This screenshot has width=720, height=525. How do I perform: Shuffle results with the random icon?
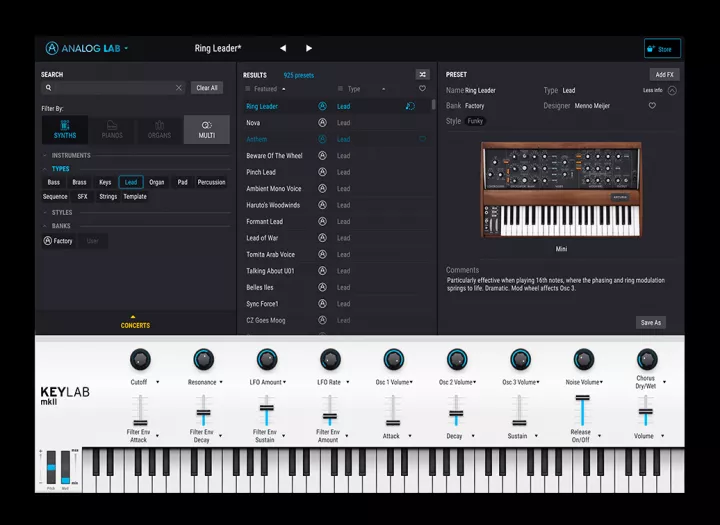coord(422,74)
